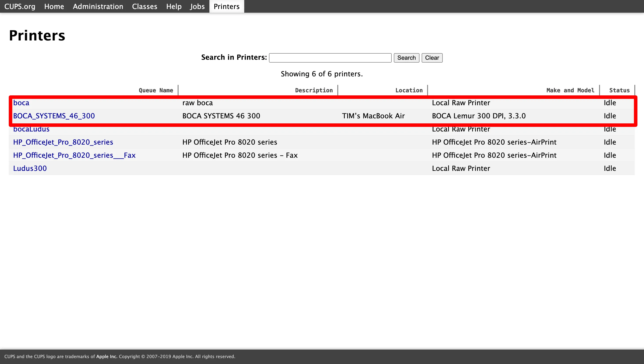The image size is (644, 364).
Task: Select the Printers tab
Action: click(226, 6)
